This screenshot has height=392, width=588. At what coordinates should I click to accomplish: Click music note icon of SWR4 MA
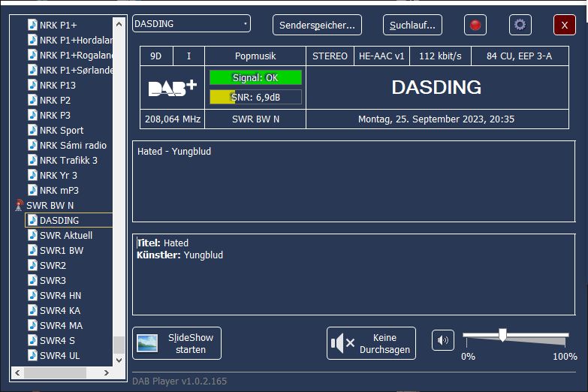32,325
